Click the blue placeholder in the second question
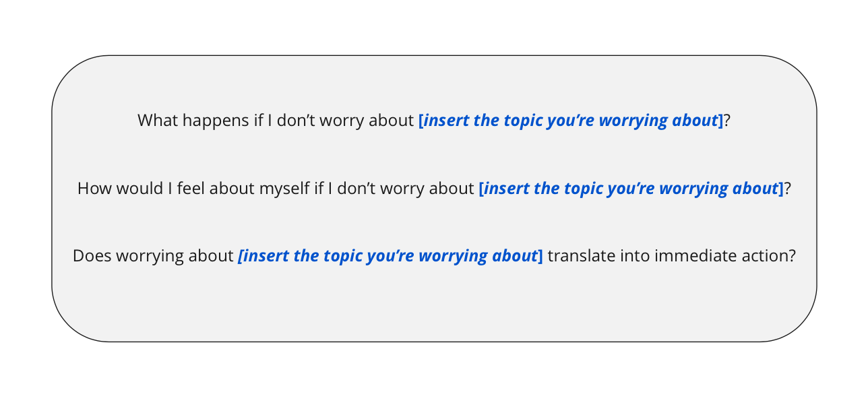This screenshot has height=415, width=868. (x=631, y=189)
